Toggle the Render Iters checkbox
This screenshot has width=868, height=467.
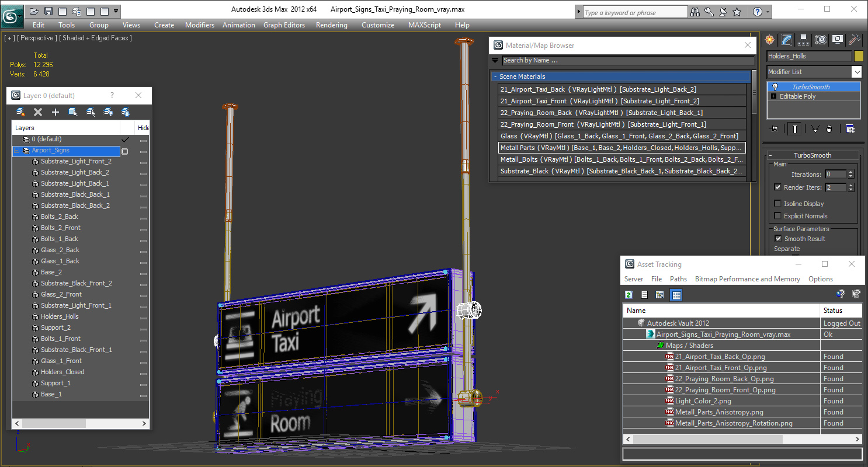tap(777, 187)
